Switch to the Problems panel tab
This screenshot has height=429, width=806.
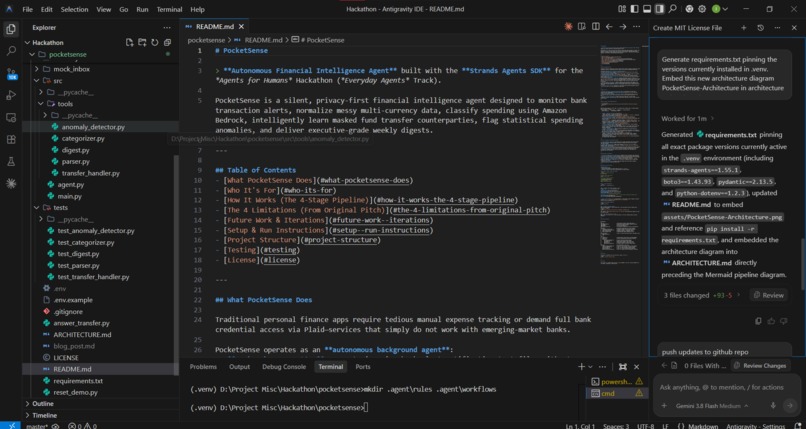[203, 367]
